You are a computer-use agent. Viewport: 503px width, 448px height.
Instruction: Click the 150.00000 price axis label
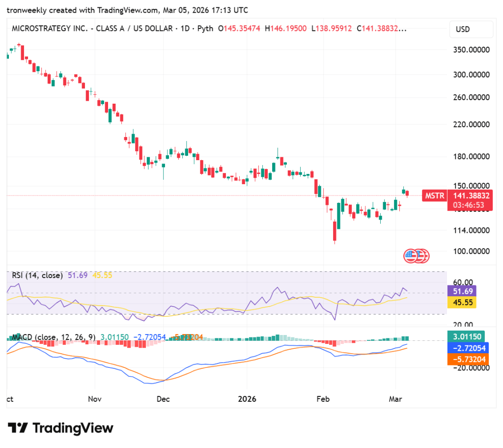[471, 186]
